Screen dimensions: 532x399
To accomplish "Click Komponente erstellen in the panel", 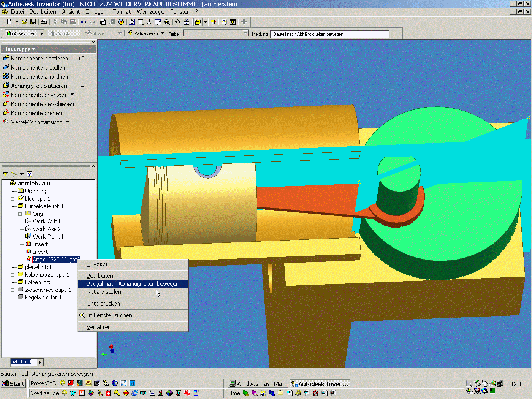I will (34, 68).
